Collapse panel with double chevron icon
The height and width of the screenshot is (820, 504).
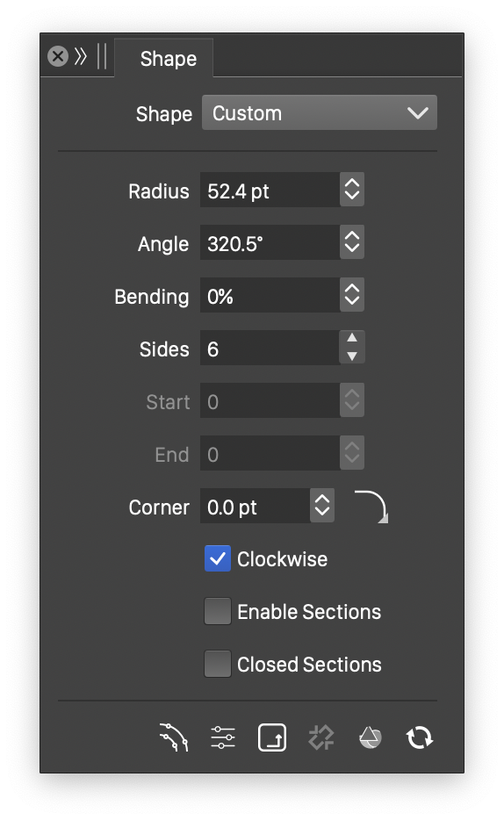pos(81,56)
